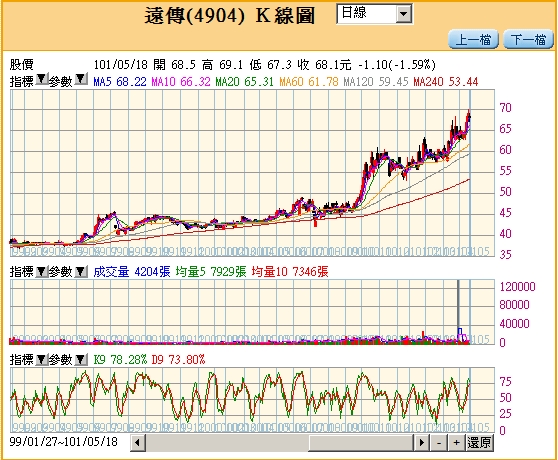Click the price change -1.10(-1.59%) text
The image size is (558, 460).
(x=397, y=65)
